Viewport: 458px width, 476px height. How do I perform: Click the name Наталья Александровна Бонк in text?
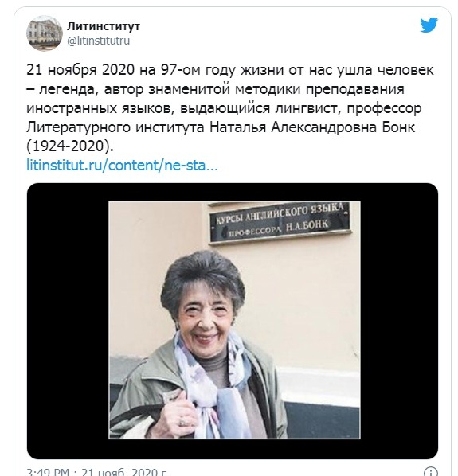tap(312, 127)
